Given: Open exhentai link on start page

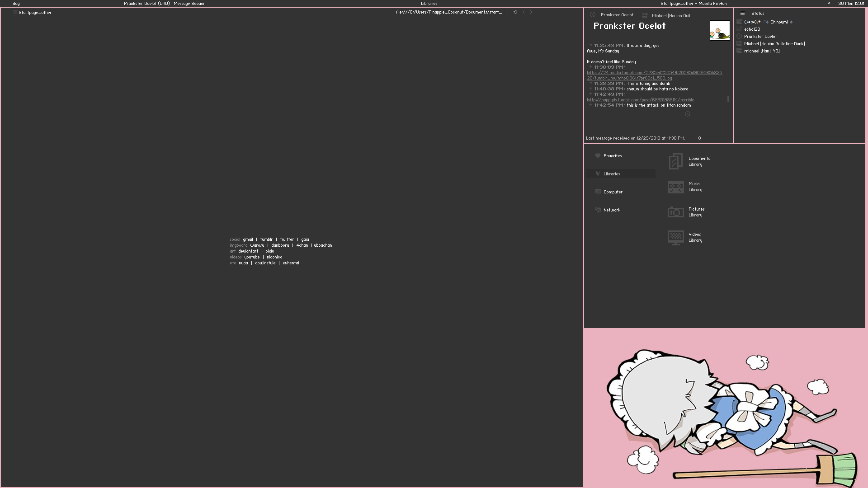Looking at the screenshot, I should tap(291, 263).
